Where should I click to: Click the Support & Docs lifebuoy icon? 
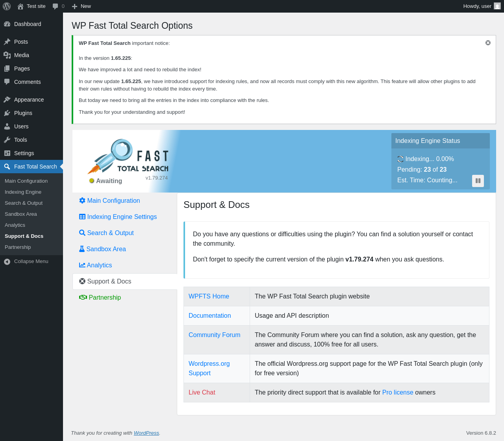pos(82,281)
